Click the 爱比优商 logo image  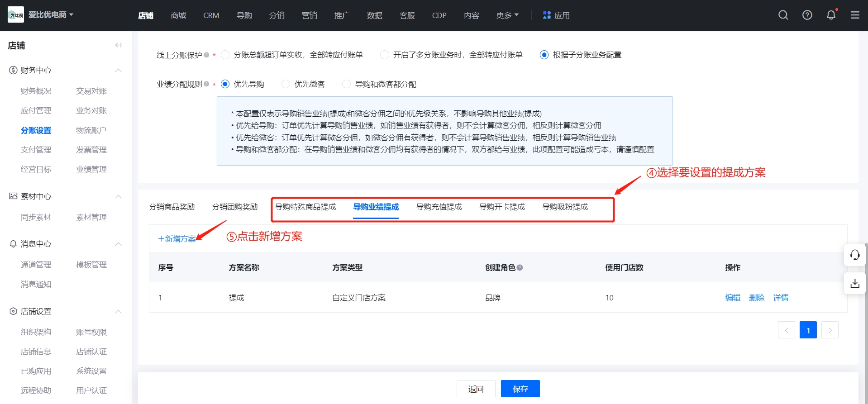tap(16, 15)
